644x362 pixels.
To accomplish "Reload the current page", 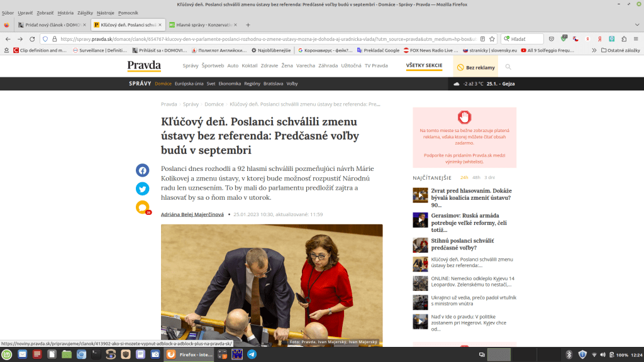I will click(32, 39).
